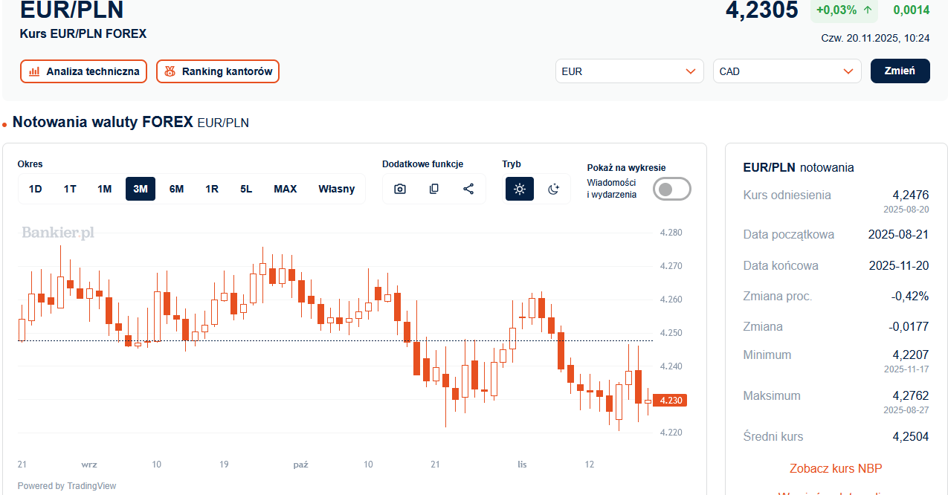The image size is (948, 495).
Task: Select the MAX period
Action: coord(285,189)
